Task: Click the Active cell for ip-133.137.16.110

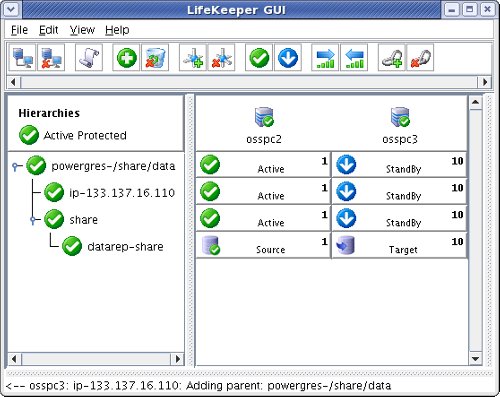Action: point(263,192)
